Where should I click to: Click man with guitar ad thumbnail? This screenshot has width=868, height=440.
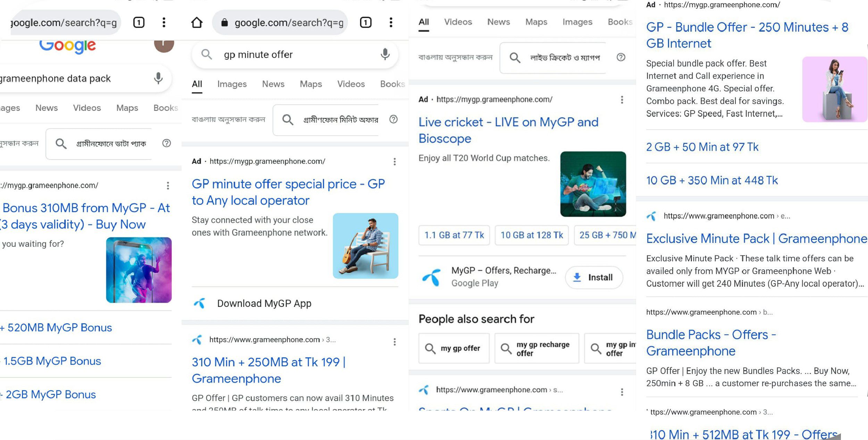pyautogui.click(x=366, y=246)
